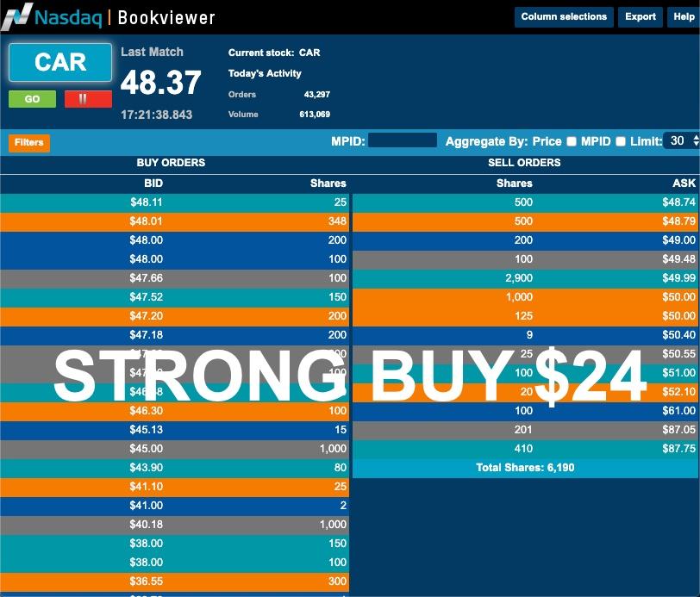Click the Volume 613,069 value

[x=315, y=115]
